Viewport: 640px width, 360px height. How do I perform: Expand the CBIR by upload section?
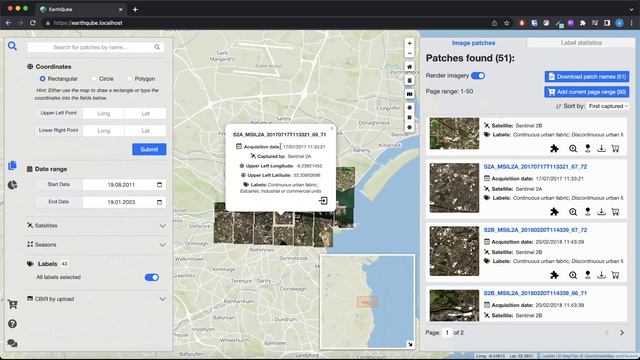[x=96, y=299]
